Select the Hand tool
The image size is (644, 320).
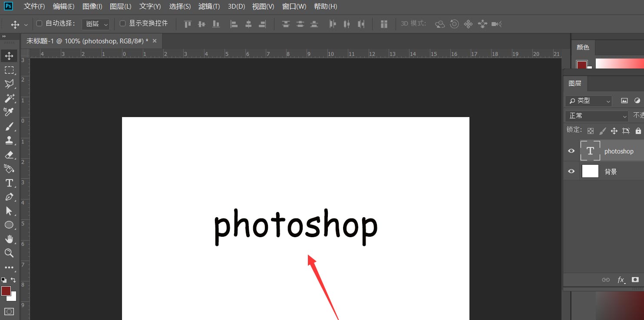9,239
